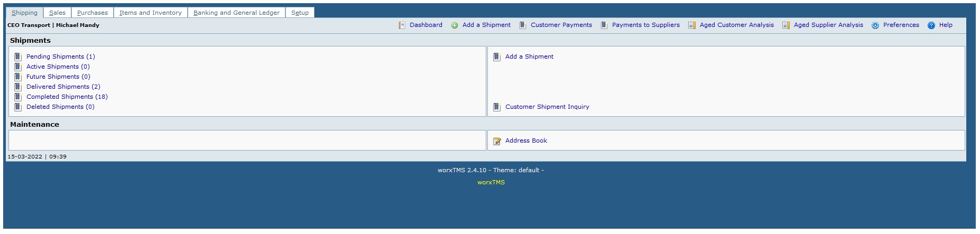Screen dimensions: 980x234
Task: View Delivered Shipments (2) list
Action: coord(63,87)
